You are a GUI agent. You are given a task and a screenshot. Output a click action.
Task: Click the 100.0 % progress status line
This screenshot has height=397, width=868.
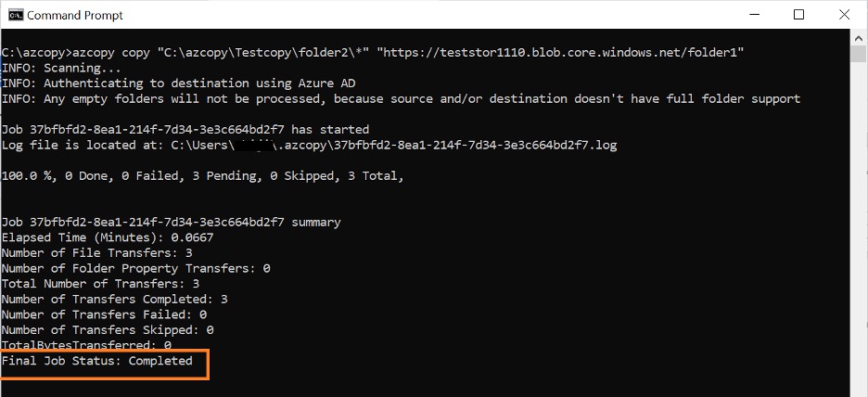click(202, 175)
